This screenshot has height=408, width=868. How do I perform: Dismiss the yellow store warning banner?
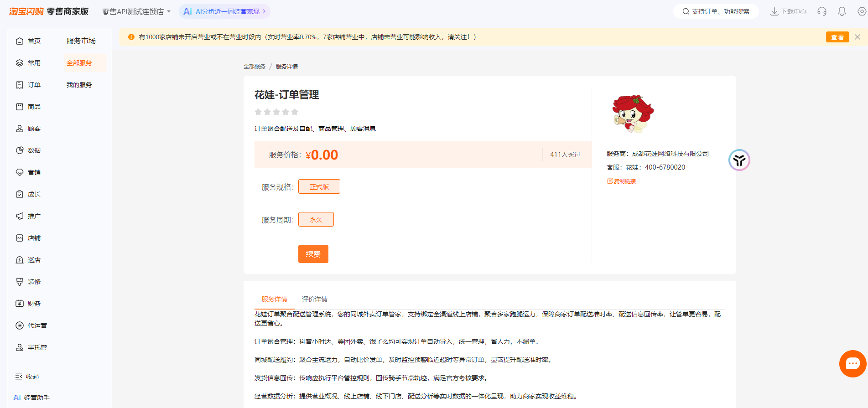tap(857, 37)
